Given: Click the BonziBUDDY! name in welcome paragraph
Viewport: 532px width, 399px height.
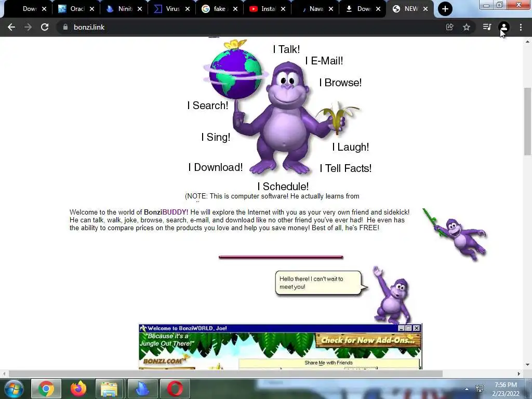Looking at the screenshot, I should click(x=166, y=212).
